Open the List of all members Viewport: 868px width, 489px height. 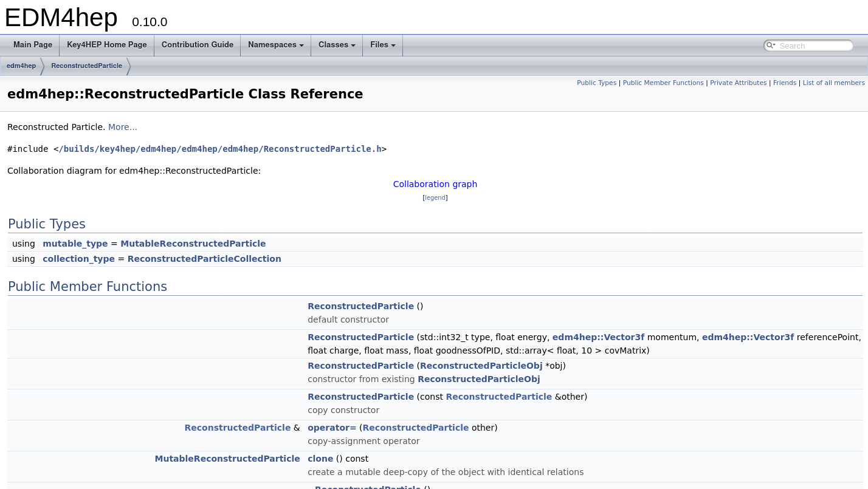pos(833,83)
